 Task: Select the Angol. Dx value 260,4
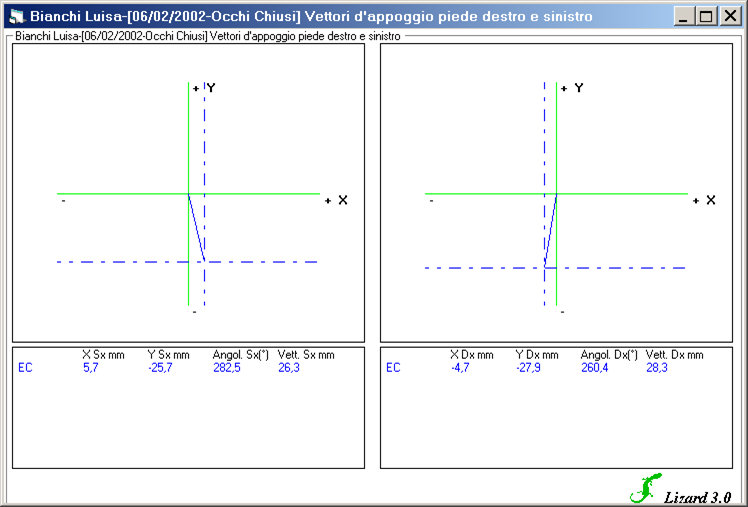pos(594,368)
